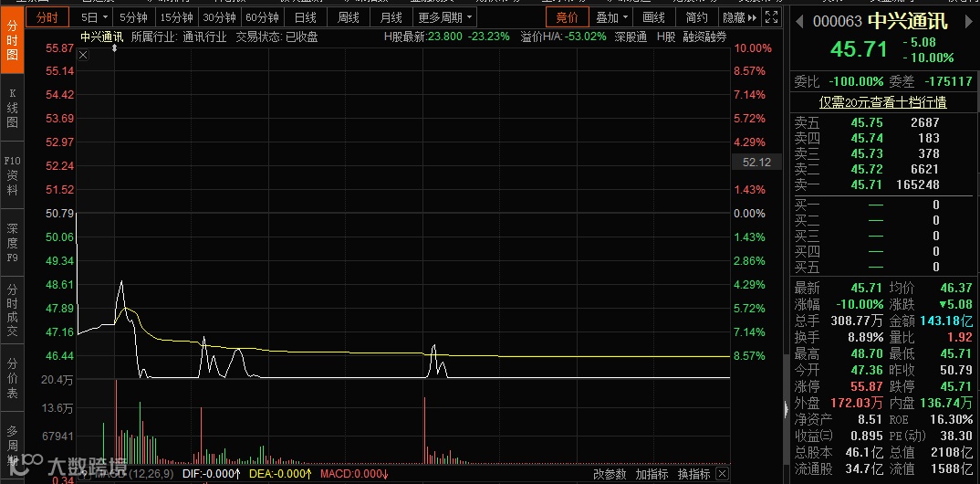Screen dimensions: 980x484
Task: Toggle the 竞价 auction view
Action: click(567, 17)
